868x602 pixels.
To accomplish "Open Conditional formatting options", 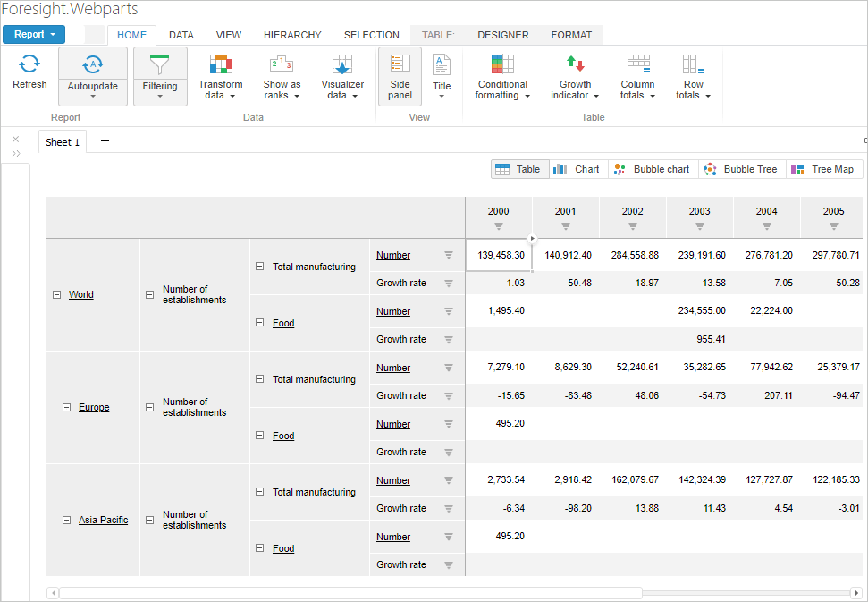I will 502,64.
